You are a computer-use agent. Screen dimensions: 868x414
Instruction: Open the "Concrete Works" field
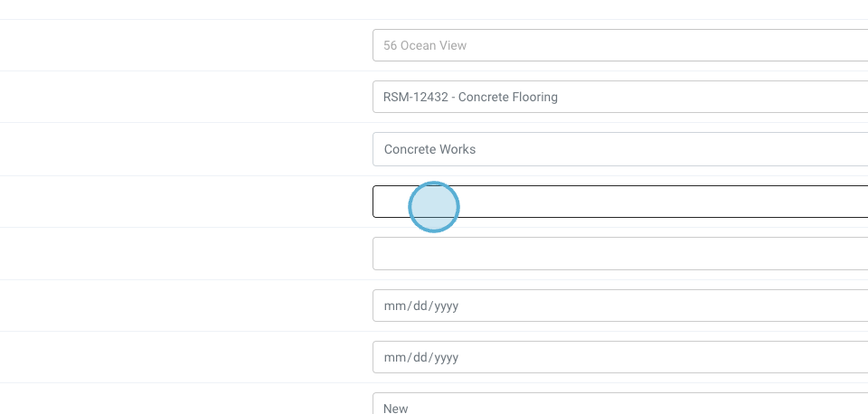click(620, 149)
